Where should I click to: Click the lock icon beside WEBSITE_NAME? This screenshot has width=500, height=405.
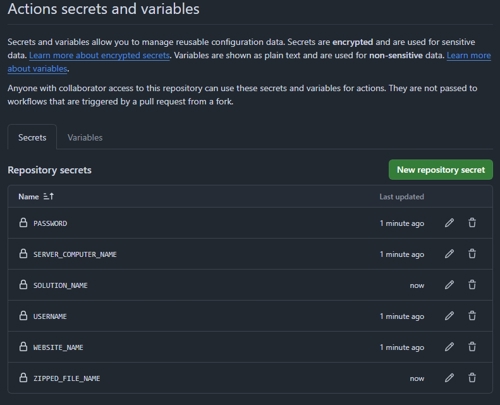pyautogui.click(x=23, y=347)
